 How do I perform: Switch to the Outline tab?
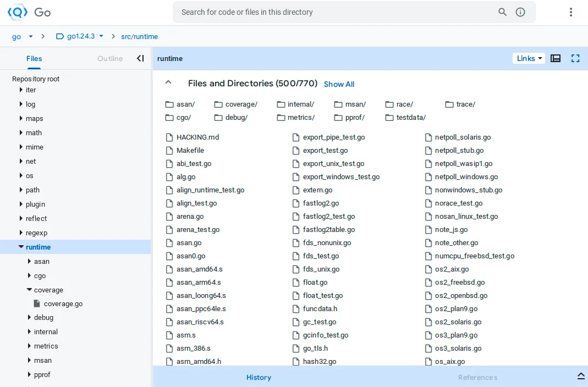point(110,58)
